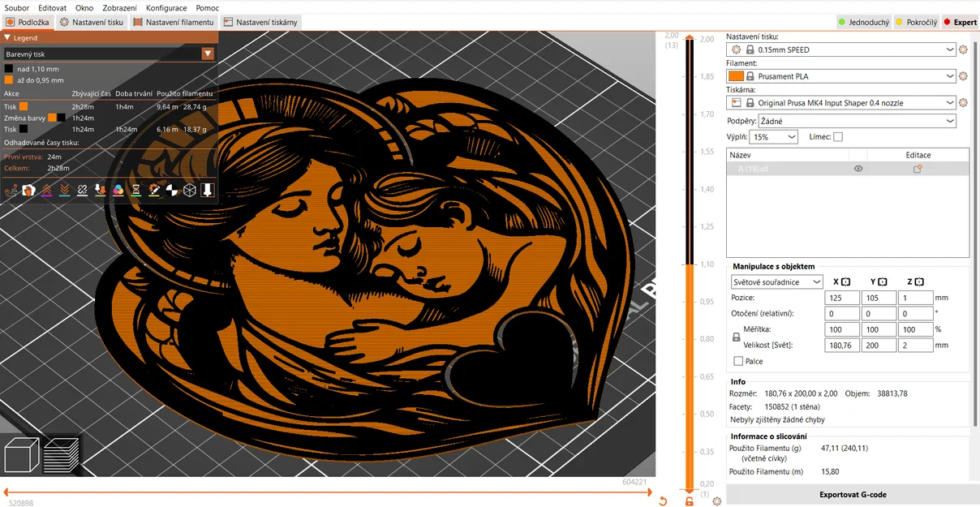Toggle travel moves display in legend toolbar
The width and height of the screenshot is (980, 507).
coord(11,190)
